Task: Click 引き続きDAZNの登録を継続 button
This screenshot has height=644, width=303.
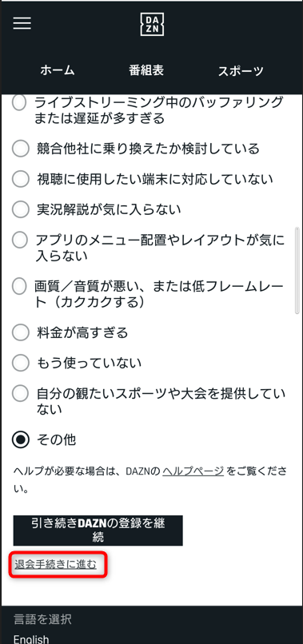Action: 98,531
